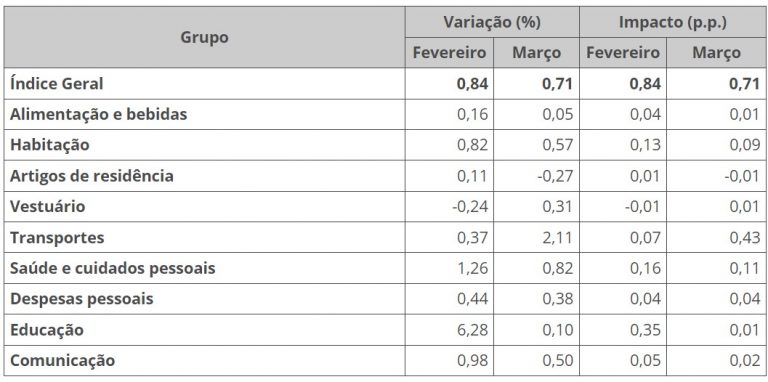Click the Alimentação e bebidas row label
This screenshot has width=768, height=382.
pyautogui.click(x=98, y=115)
